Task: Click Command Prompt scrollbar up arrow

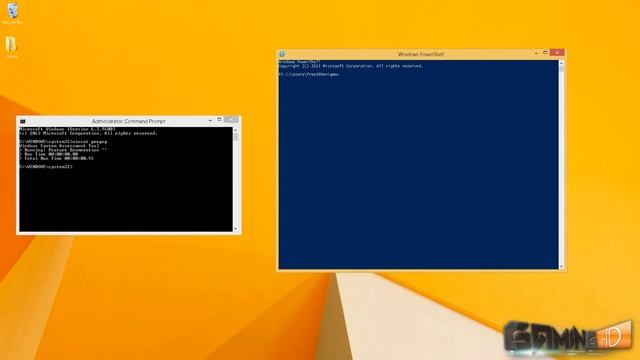Action: point(236,130)
